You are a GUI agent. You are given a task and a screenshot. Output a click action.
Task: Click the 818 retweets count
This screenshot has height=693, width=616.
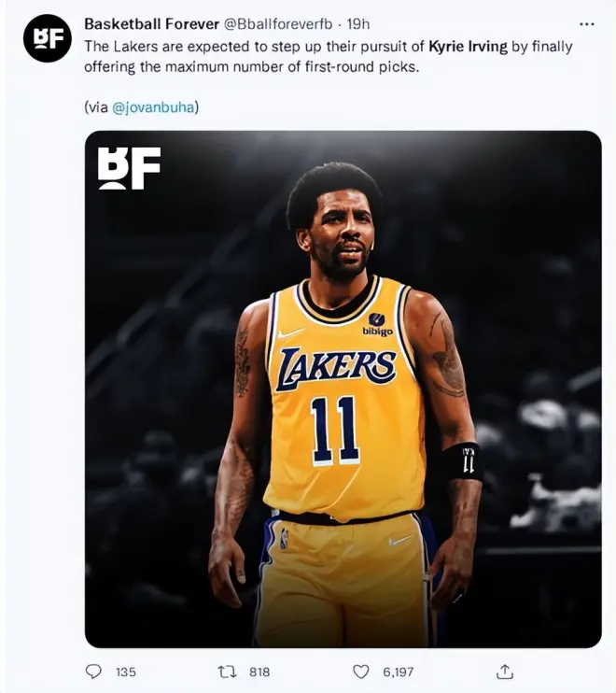(x=259, y=672)
